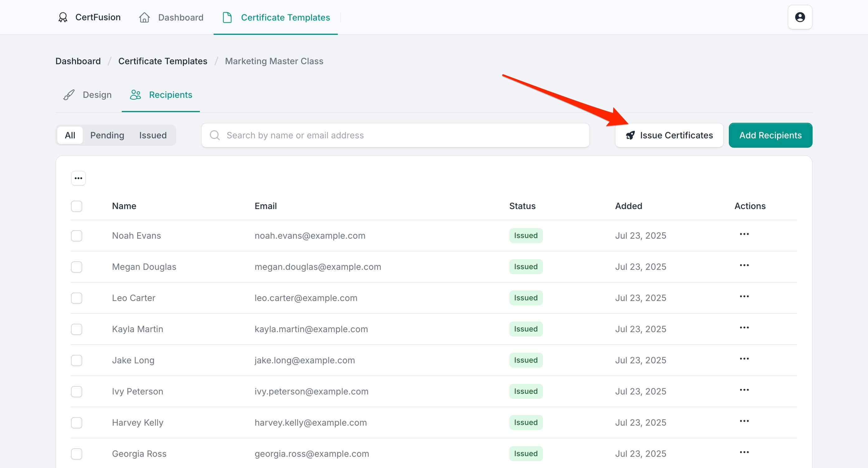This screenshot has height=468, width=868.
Task: Click the brush icon next to Design
Action: (x=68, y=95)
